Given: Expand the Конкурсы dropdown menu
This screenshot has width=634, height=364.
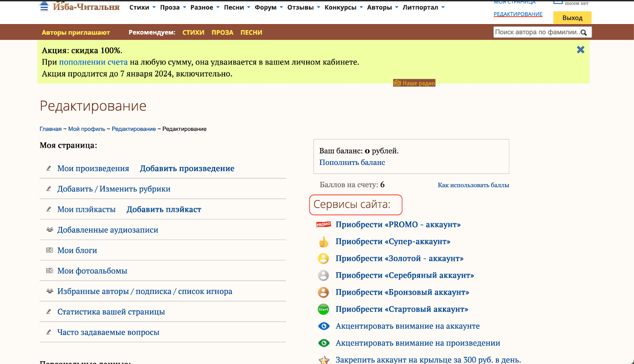Looking at the screenshot, I should click(344, 7).
